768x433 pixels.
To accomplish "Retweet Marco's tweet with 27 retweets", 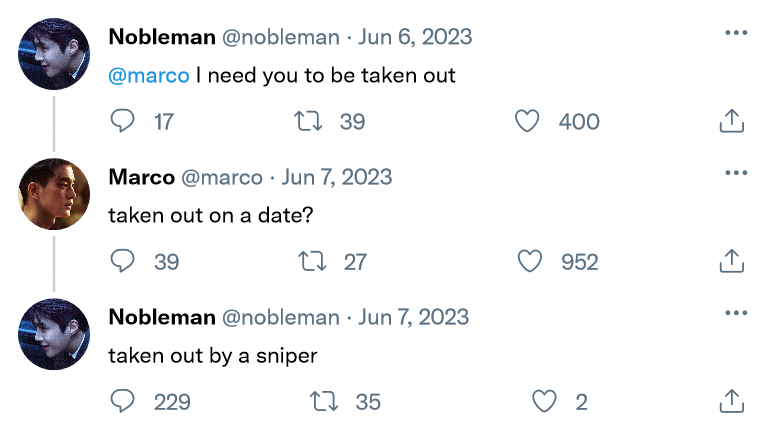I will (312, 261).
